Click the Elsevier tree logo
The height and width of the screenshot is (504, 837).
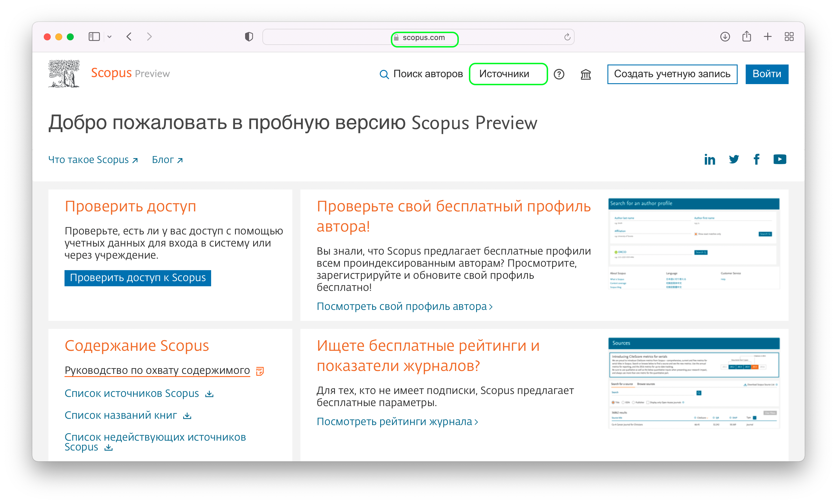coord(64,74)
